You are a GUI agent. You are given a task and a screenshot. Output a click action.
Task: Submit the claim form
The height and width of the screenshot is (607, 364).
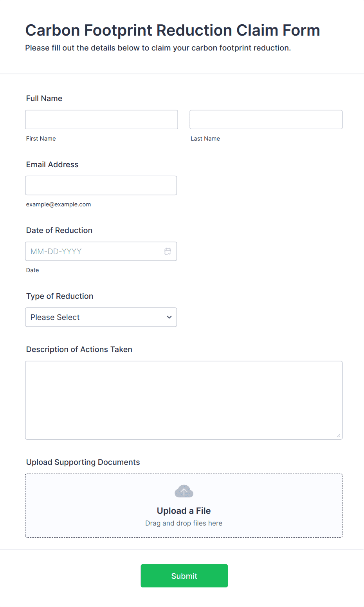point(184,576)
